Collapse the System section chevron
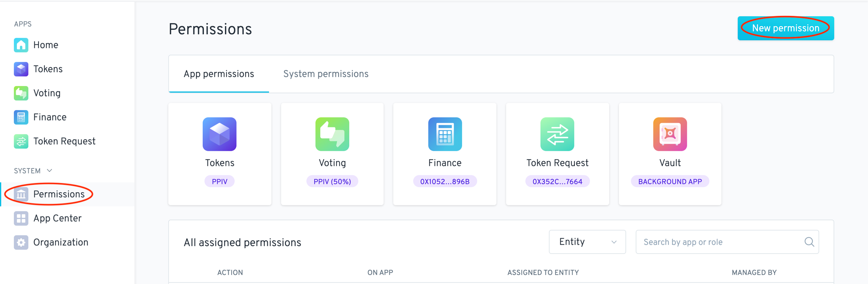868x284 pixels. point(49,171)
